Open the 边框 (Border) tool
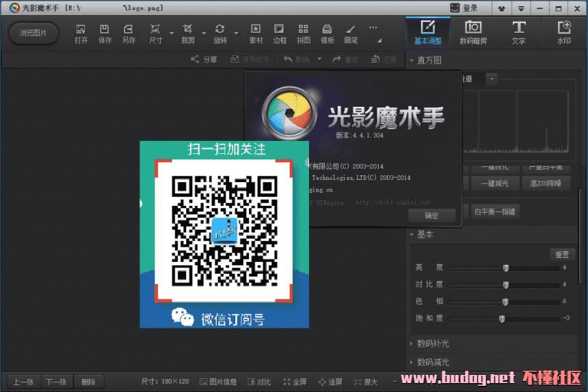The image size is (588, 392). (280, 33)
